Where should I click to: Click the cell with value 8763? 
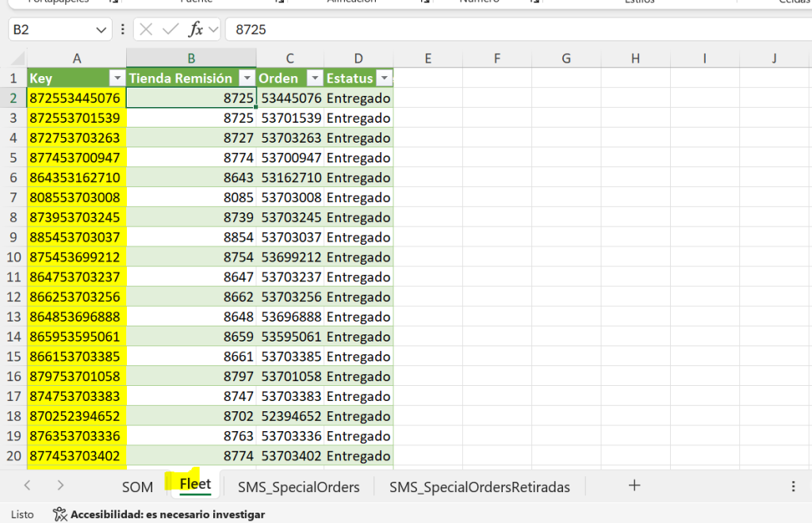click(191, 436)
